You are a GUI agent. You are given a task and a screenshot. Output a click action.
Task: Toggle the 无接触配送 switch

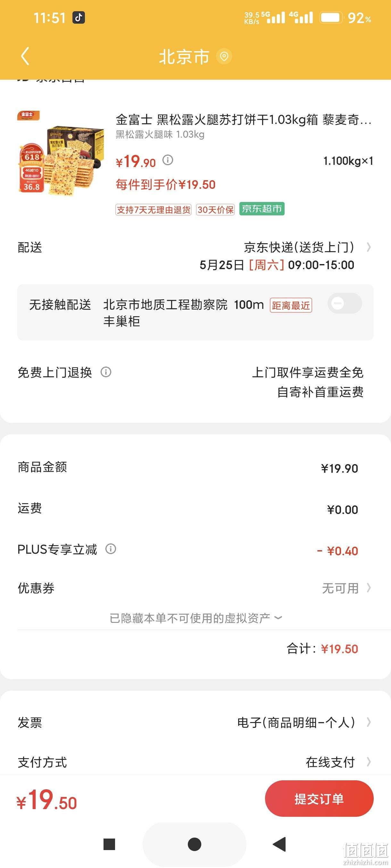click(x=345, y=303)
